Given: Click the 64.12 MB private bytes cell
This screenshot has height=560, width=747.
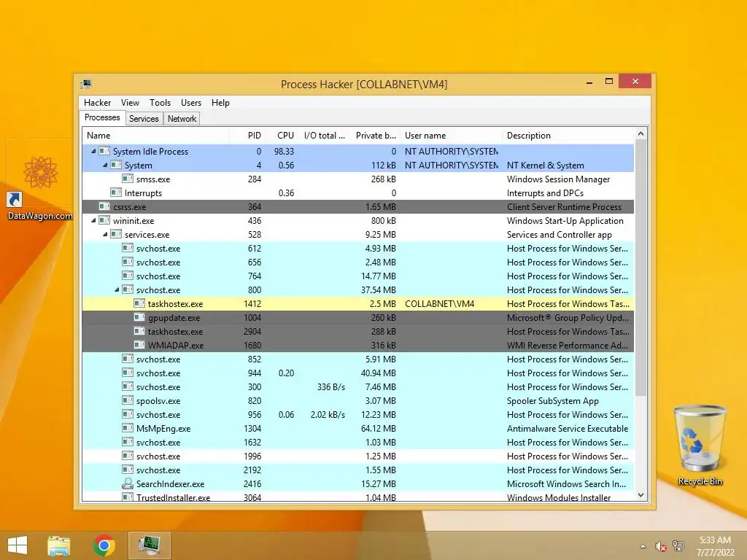Looking at the screenshot, I should coord(379,429).
